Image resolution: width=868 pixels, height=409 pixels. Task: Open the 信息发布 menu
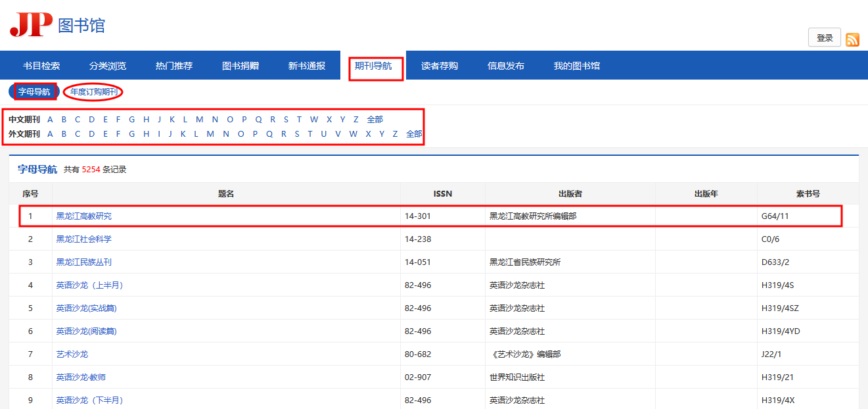tap(506, 66)
